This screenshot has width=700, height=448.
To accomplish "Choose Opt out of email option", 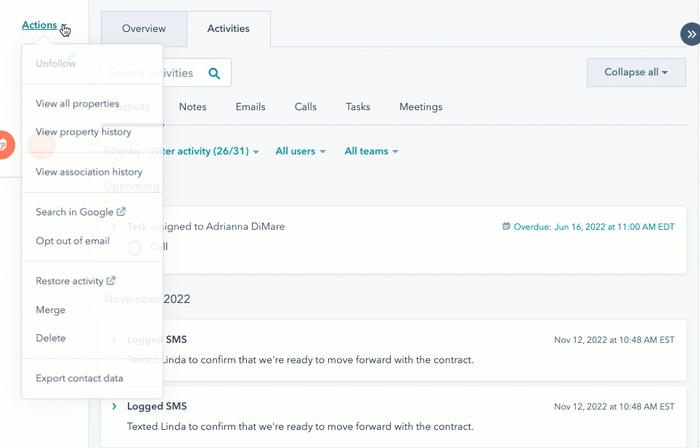I will point(73,241).
